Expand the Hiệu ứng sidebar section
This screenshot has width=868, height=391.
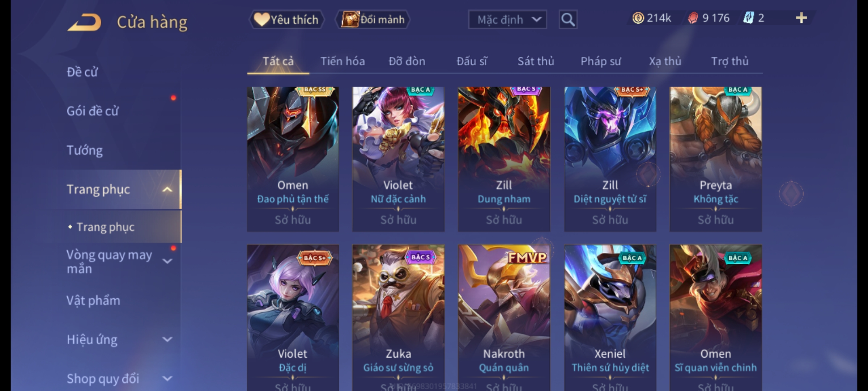[x=167, y=340]
